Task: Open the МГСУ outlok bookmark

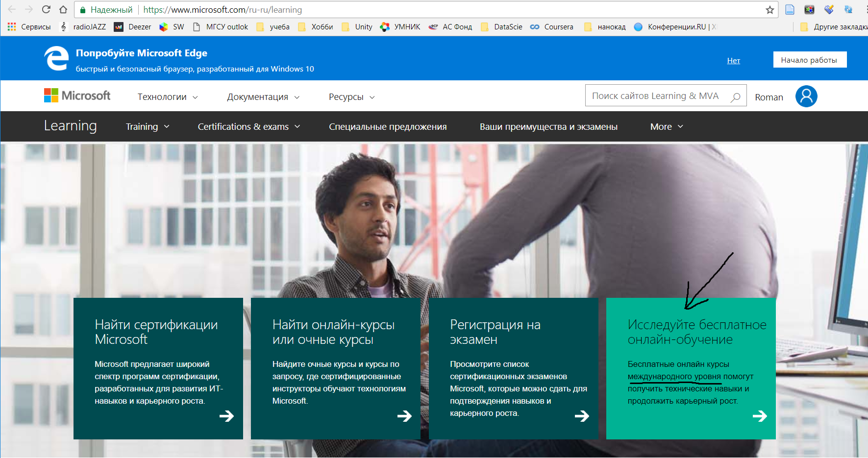Action: coord(220,27)
